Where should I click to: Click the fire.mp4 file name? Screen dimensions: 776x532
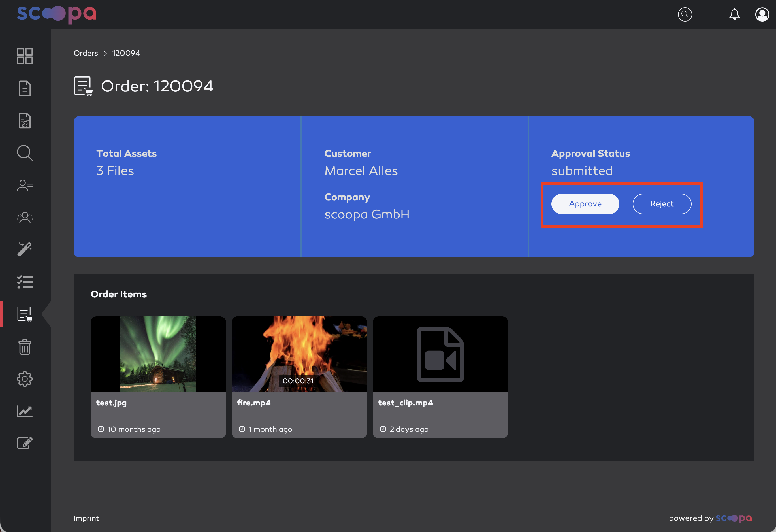tap(254, 403)
